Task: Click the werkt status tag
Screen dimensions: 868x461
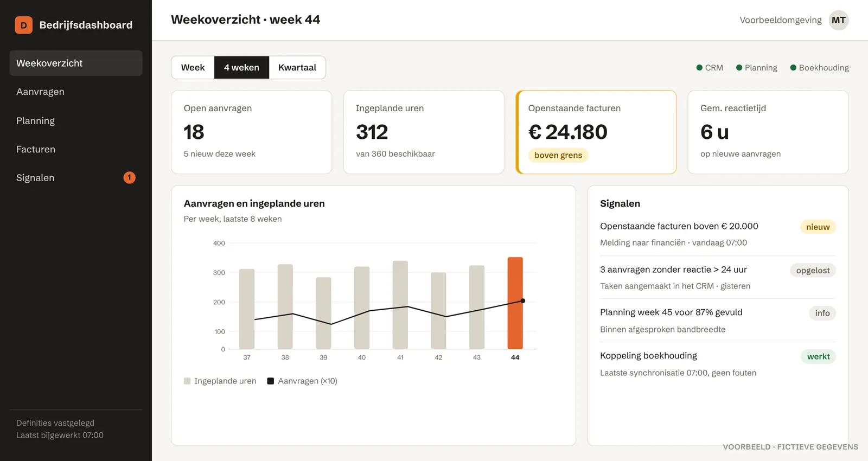Action: tap(818, 356)
